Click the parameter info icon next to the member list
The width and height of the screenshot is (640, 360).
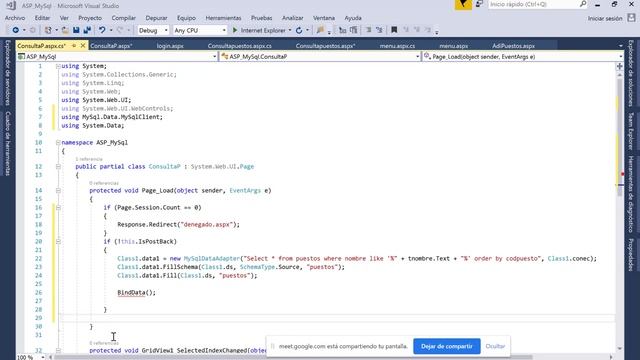tap(353, 30)
